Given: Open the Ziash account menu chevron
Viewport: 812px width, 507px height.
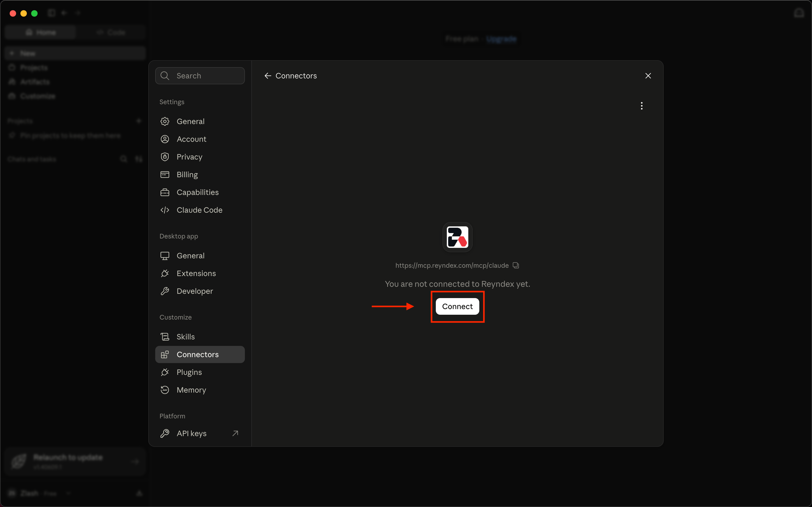Looking at the screenshot, I should point(68,493).
